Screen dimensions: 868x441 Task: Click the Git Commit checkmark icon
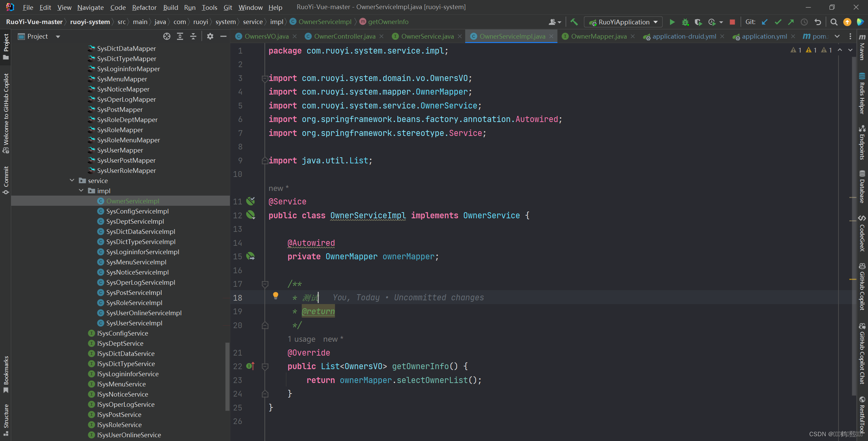[x=778, y=22]
